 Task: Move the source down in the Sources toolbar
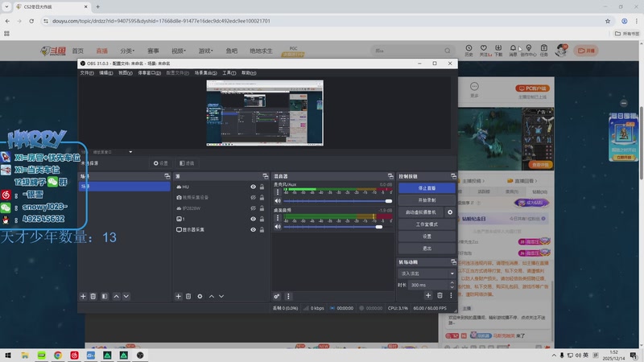pos(221,296)
